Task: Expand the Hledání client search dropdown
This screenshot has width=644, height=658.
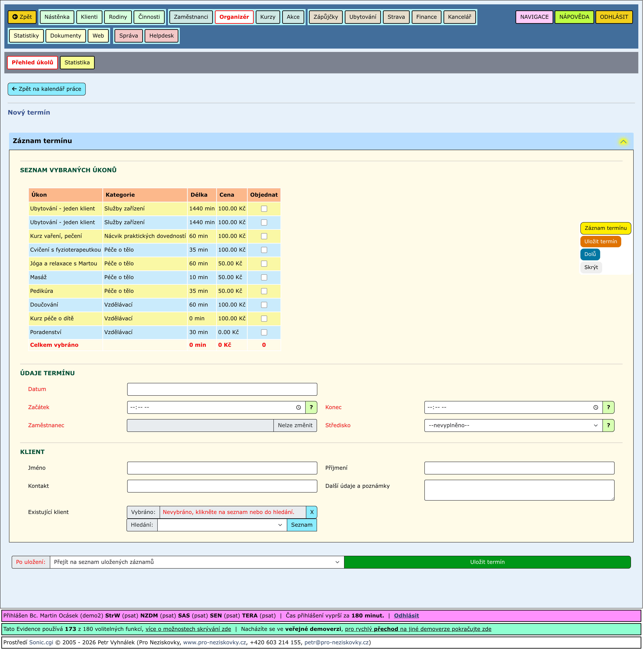Action: coord(222,525)
